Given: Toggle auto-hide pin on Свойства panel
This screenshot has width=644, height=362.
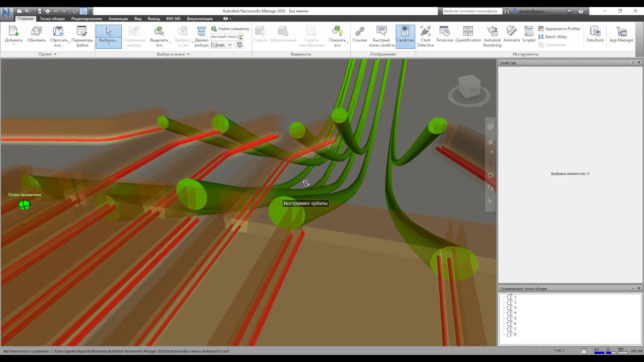Looking at the screenshot, I should pyautogui.click(x=632, y=62).
